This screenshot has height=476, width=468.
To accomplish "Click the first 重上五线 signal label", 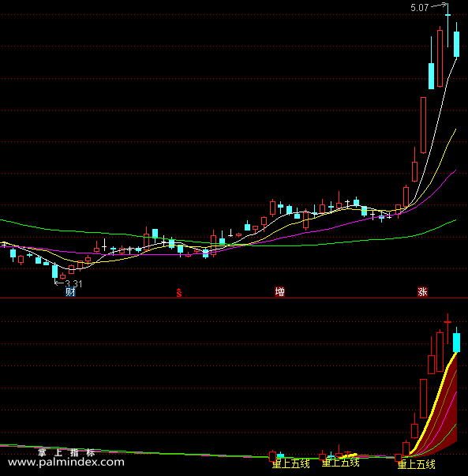I will 290,464.
